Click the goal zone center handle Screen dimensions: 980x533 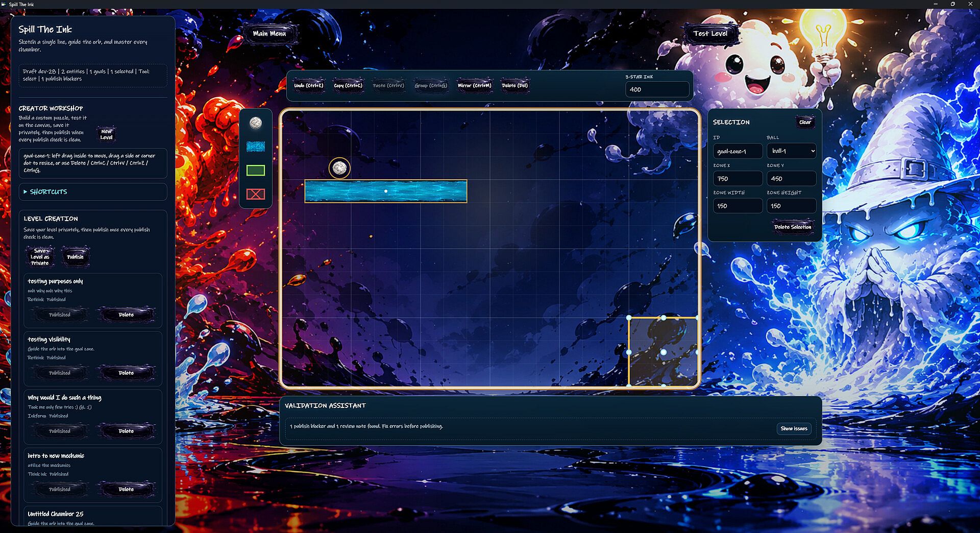[x=663, y=352]
